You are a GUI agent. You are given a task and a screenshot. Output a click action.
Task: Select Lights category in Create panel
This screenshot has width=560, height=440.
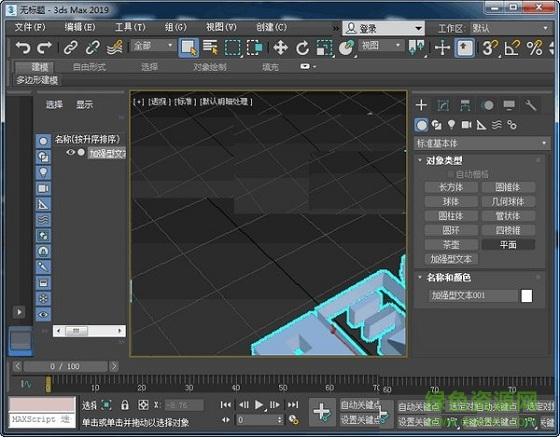[x=451, y=125]
